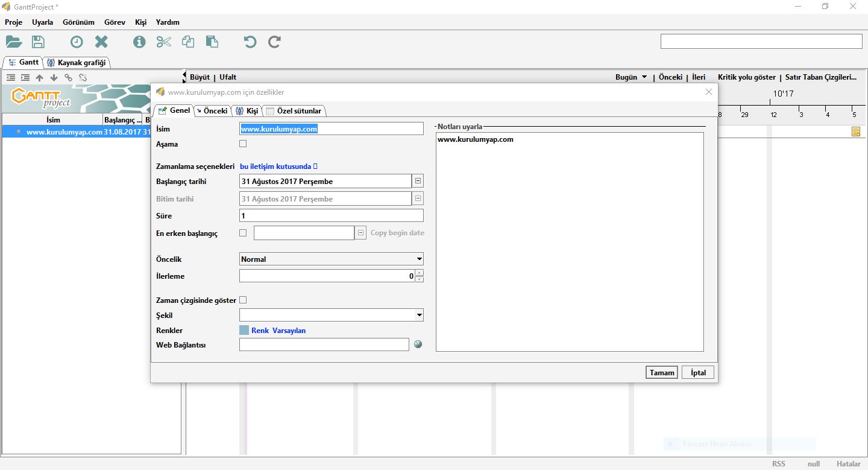Check the Zaman çizgisinde göster box

pos(243,300)
